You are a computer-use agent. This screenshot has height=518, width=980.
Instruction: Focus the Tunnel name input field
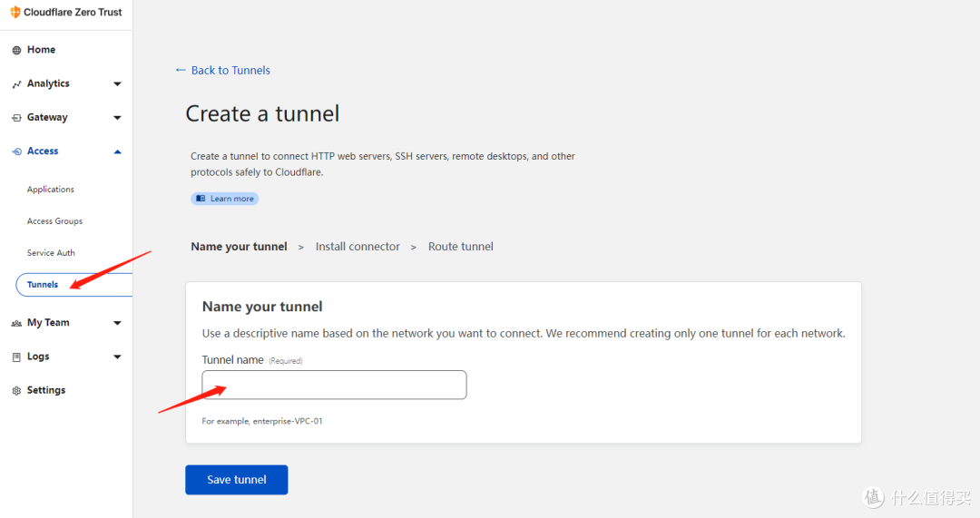click(334, 385)
